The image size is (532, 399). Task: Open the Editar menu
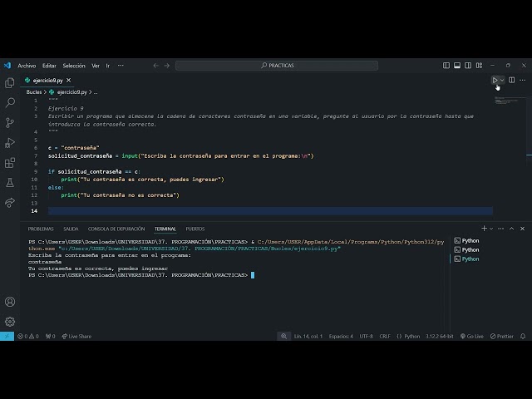pos(49,66)
